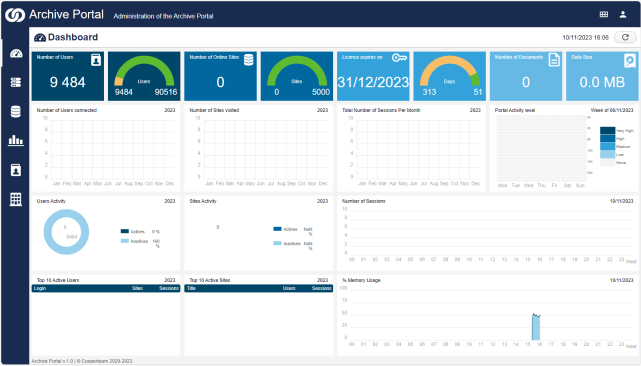Image resolution: width=641 pixels, height=366 pixels.
Task: Click Inactives legend swatch in Sites Activity
Action: 277,243
